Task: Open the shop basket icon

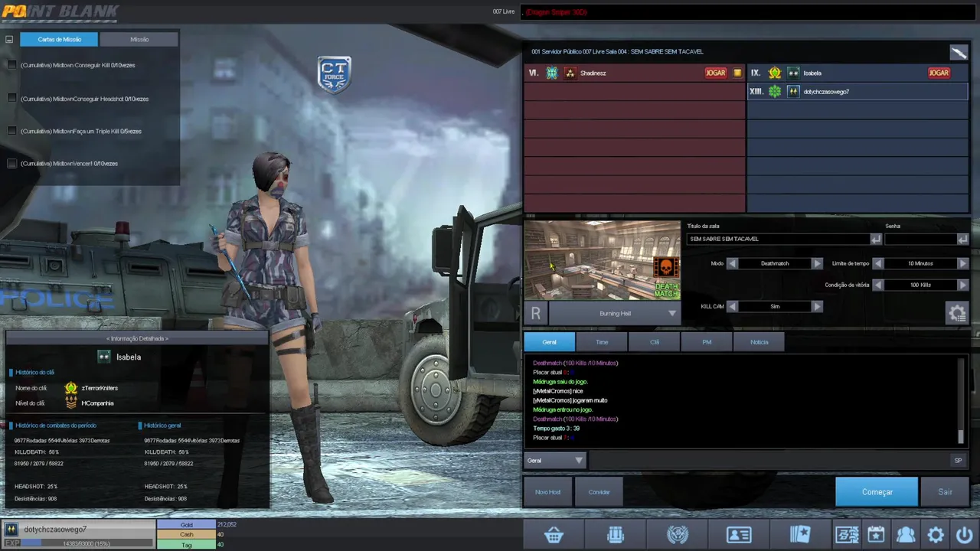Action: [554, 535]
